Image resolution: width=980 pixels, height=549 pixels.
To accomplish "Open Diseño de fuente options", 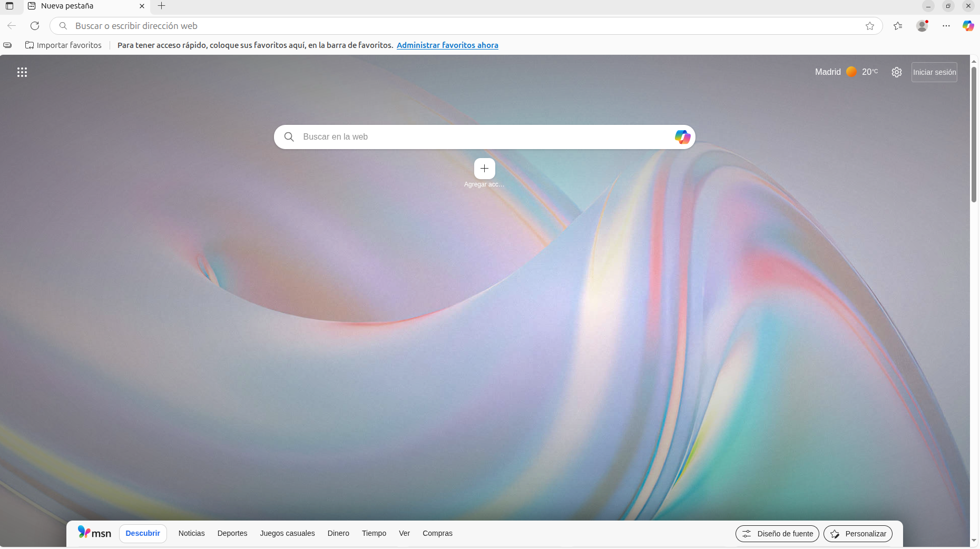I will click(777, 534).
